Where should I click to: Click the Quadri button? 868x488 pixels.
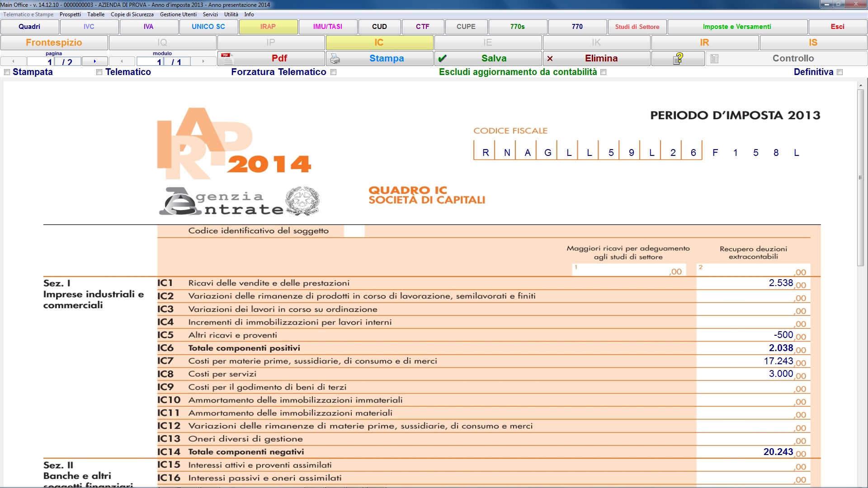[29, 27]
